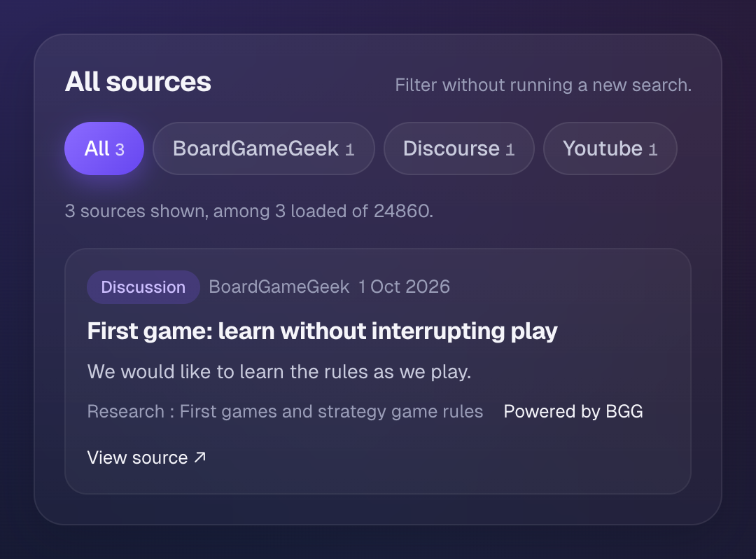Viewport: 756px width, 559px height.
Task: Click the Powered by BGG label
Action: click(573, 411)
